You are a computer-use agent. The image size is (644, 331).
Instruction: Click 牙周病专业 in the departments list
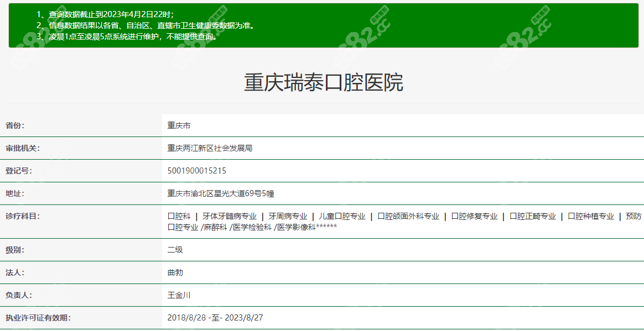click(x=288, y=216)
